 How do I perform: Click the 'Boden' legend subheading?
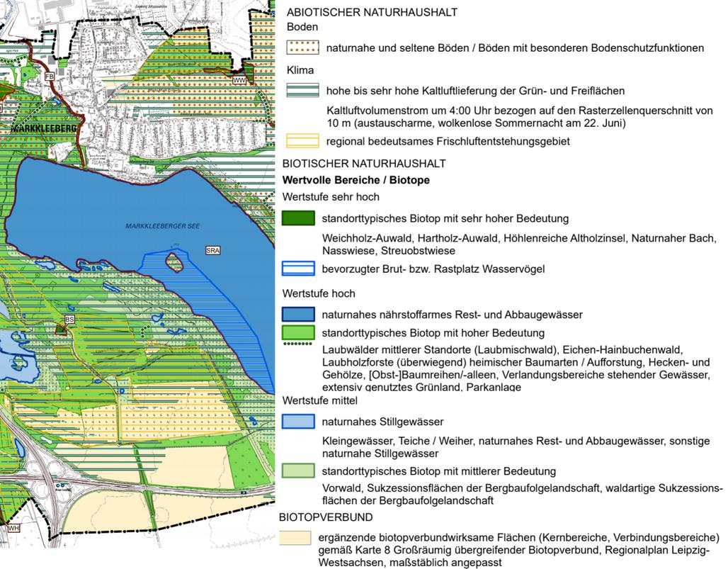click(302, 26)
